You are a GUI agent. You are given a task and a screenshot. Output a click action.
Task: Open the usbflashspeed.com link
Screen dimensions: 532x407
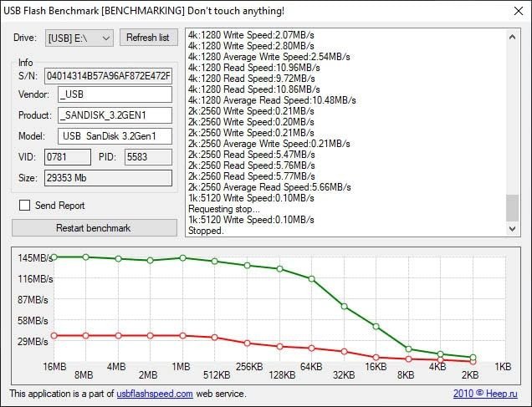pyautogui.click(x=155, y=393)
